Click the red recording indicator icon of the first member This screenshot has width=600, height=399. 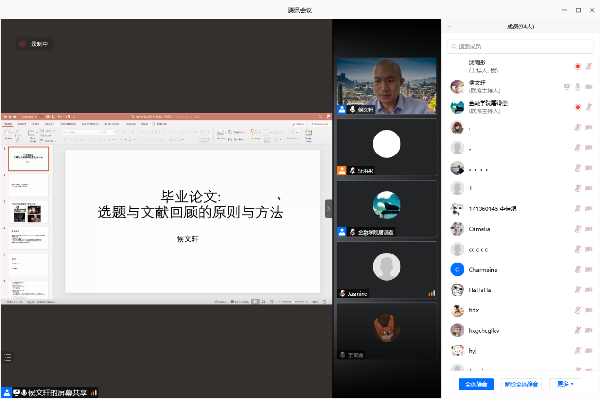pyautogui.click(x=577, y=67)
